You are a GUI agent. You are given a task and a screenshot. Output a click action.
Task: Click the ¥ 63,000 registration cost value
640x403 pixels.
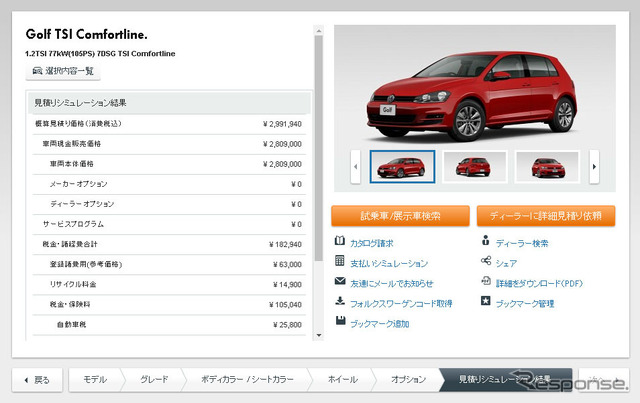click(287, 265)
